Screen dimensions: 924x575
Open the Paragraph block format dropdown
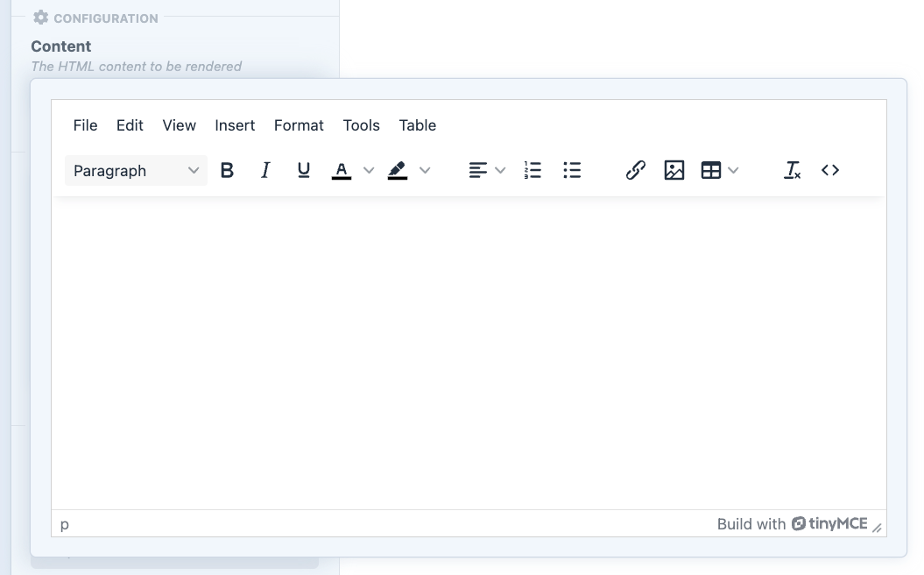pos(136,171)
